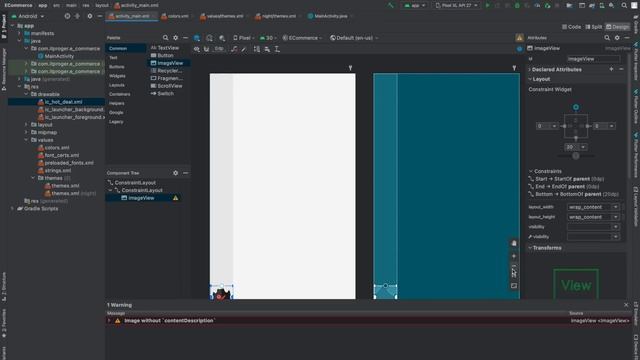The height and width of the screenshot is (360, 640).
Task: Remove declared attribute with minus icon
Action: 621,69
